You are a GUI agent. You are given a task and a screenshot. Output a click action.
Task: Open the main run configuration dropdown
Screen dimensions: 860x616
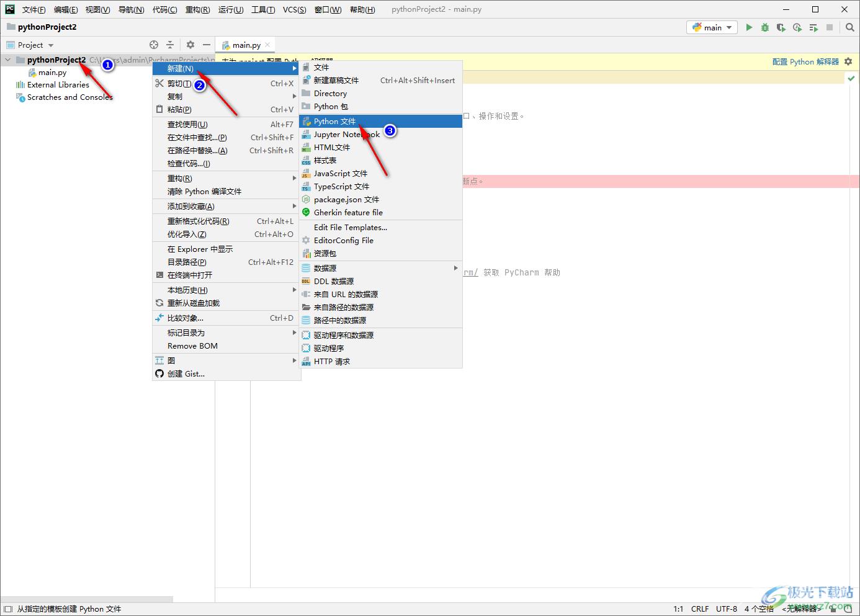click(x=712, y=27)
